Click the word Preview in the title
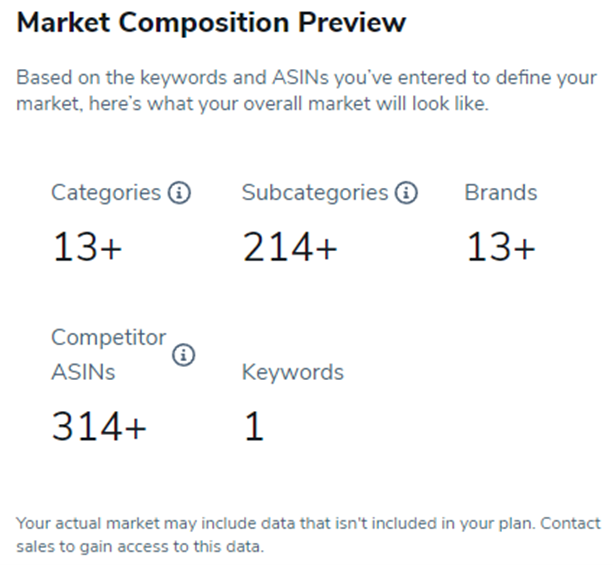613x565 pixels. (x=352, y=22)
